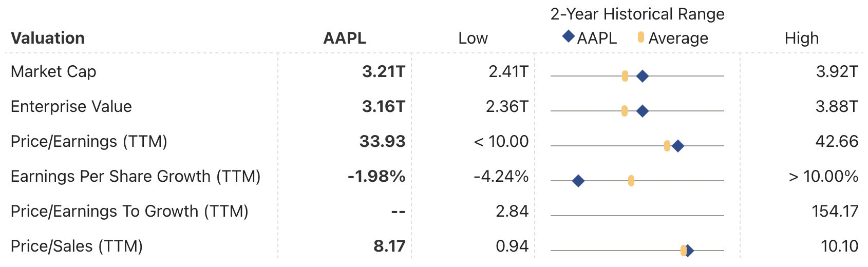
Task: Click the Average marker on Market Cap row
Action: [625, 76]
